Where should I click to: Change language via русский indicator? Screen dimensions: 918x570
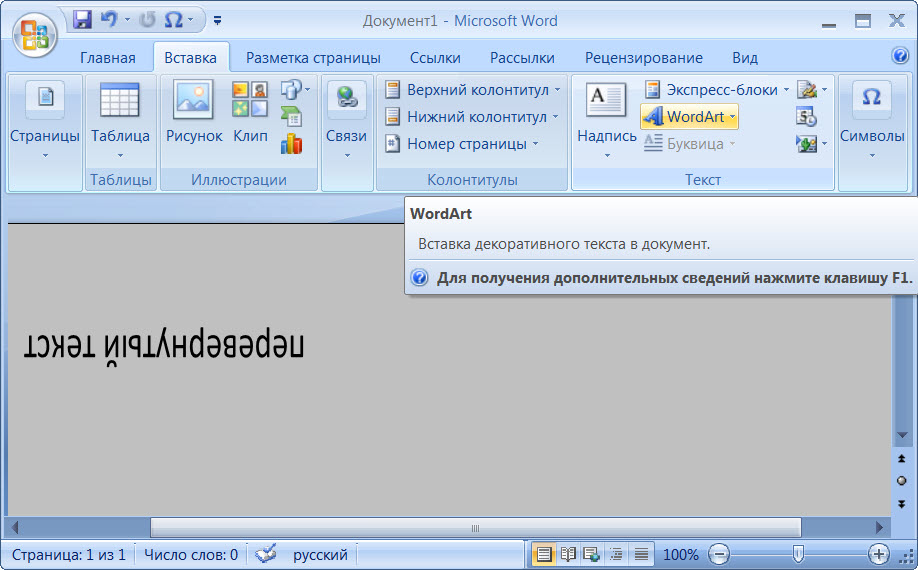320,554
